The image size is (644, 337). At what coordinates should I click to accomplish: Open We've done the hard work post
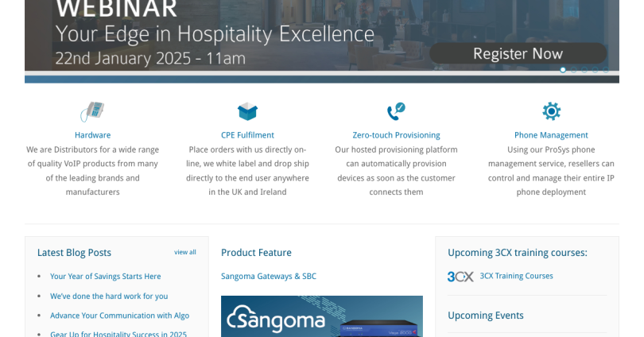(x=109, y=296)
